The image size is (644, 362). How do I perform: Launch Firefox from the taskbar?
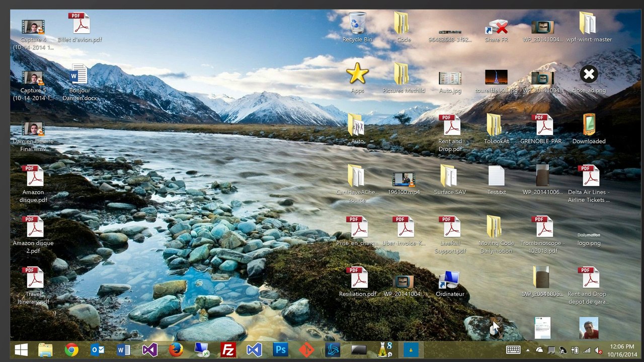[x=176, y=349]
